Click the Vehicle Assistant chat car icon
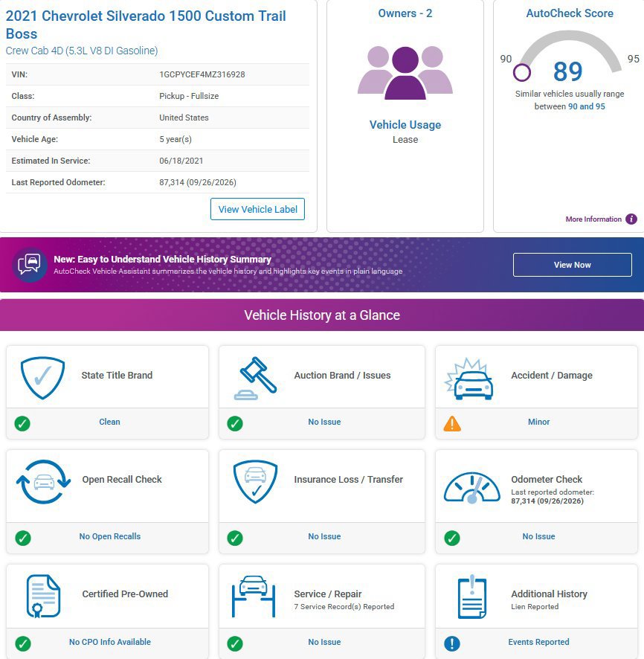The image size is (644, 659). tap(30, 265)
